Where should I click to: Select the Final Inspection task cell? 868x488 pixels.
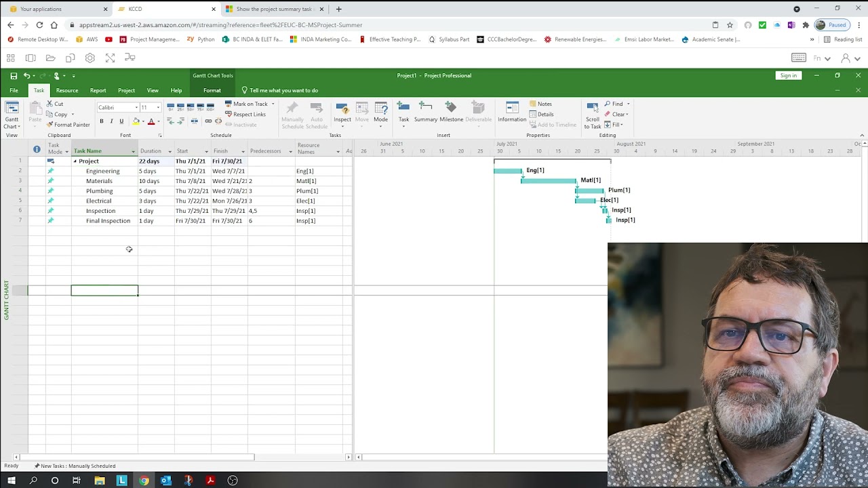pyautogui.click(x=104, y=221)
